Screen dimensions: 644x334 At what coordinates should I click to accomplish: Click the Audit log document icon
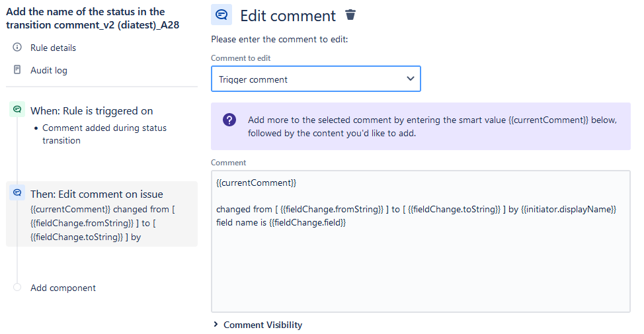[17, 69]
